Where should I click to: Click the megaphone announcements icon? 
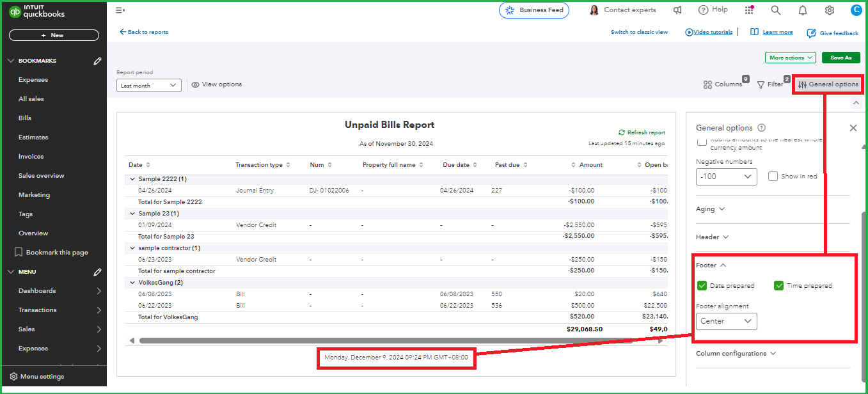tap(677, 10)
